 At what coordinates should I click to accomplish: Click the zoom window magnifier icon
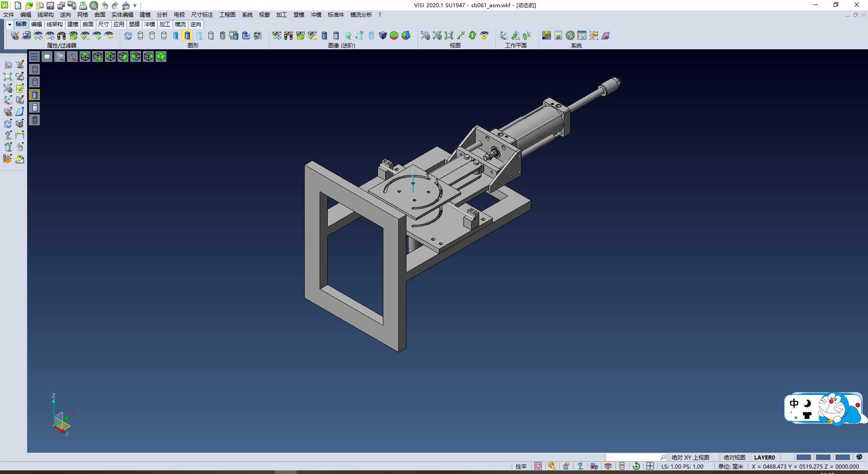click(60, 57)
